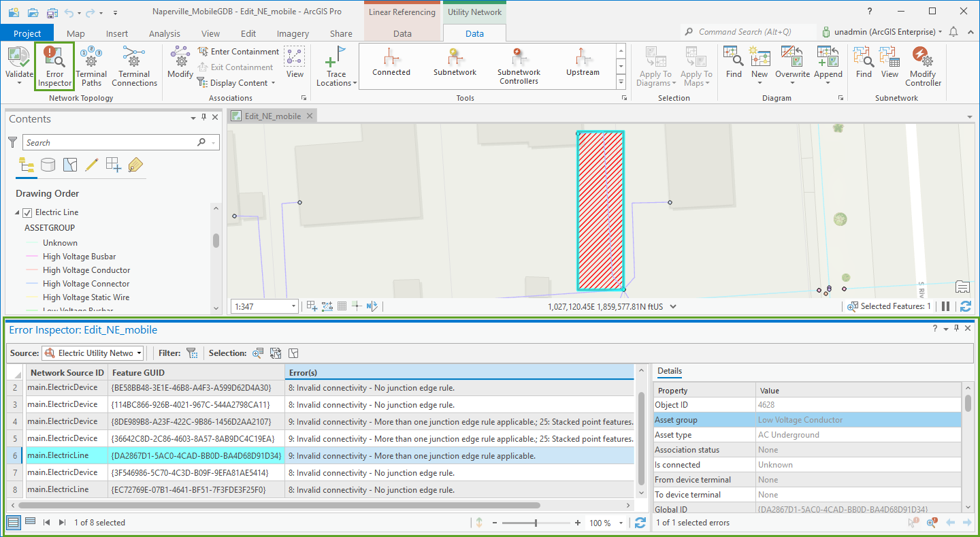Run Subnetwork Controllers trace tool

click(519, 66)
